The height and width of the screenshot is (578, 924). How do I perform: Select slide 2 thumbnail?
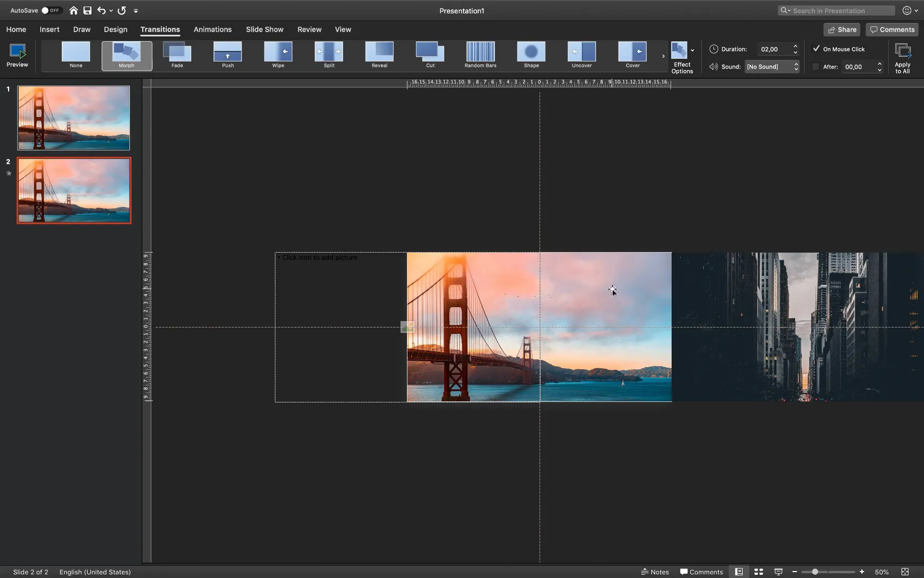[74, 191]
